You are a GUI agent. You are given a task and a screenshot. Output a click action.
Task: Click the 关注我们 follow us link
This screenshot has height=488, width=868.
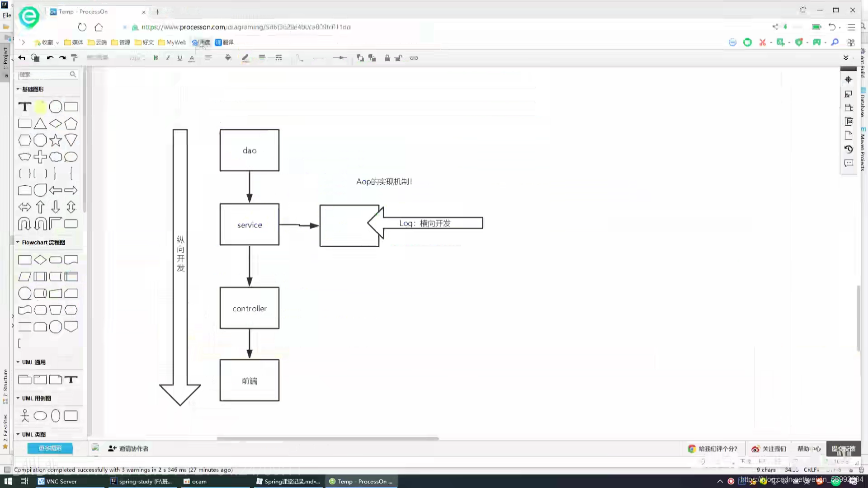tap(769, 449)
